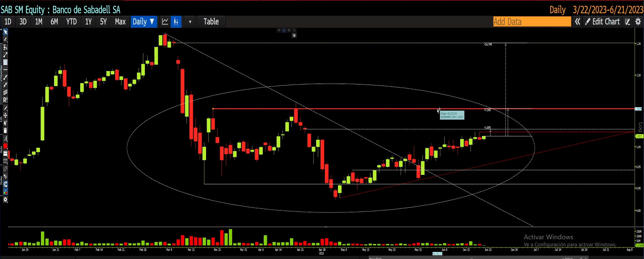Set range to Max

pos(120,22)
